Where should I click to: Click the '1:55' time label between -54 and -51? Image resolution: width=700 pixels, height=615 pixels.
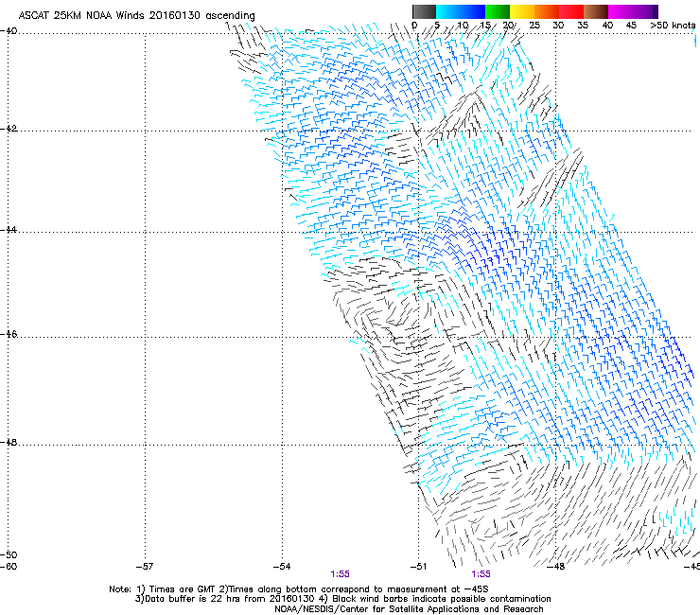[340, 574]
